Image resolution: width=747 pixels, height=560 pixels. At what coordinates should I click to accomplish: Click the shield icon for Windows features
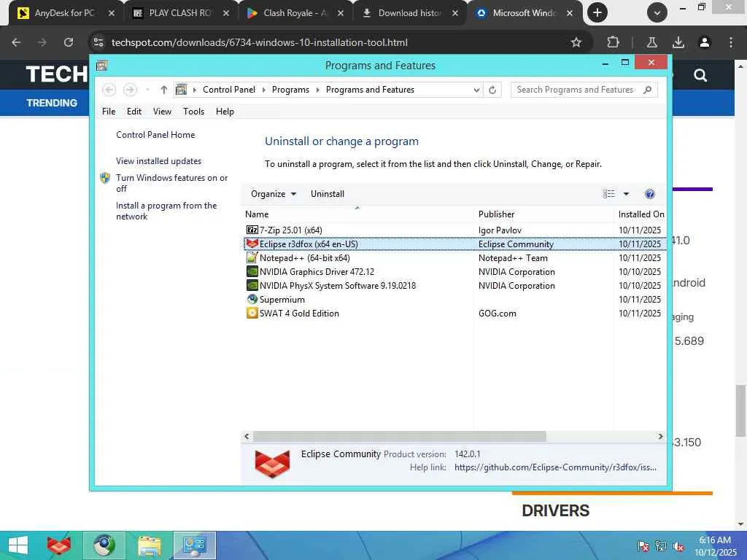[x=105, y=178]
